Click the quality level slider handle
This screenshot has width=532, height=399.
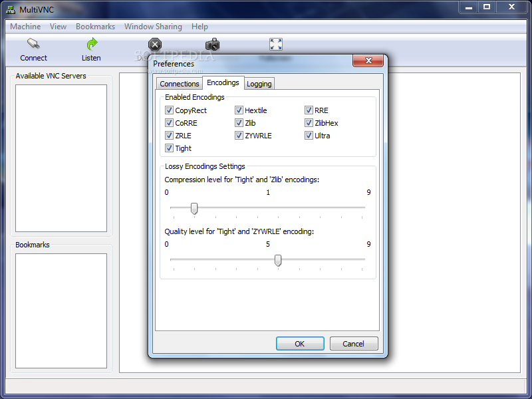278,260
